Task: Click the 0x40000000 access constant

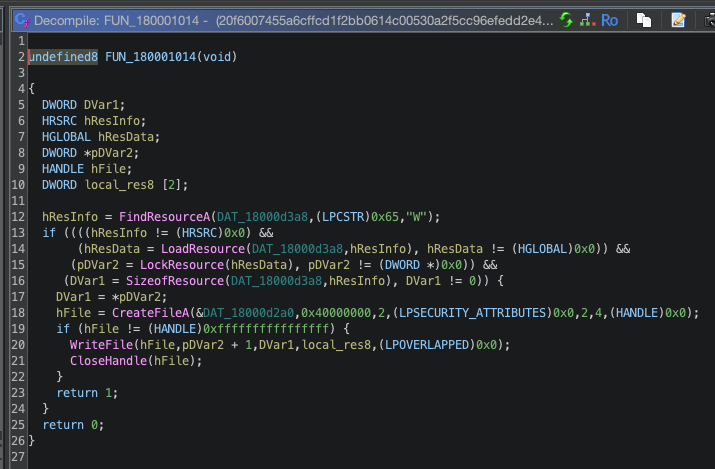Action: (336, 313)
